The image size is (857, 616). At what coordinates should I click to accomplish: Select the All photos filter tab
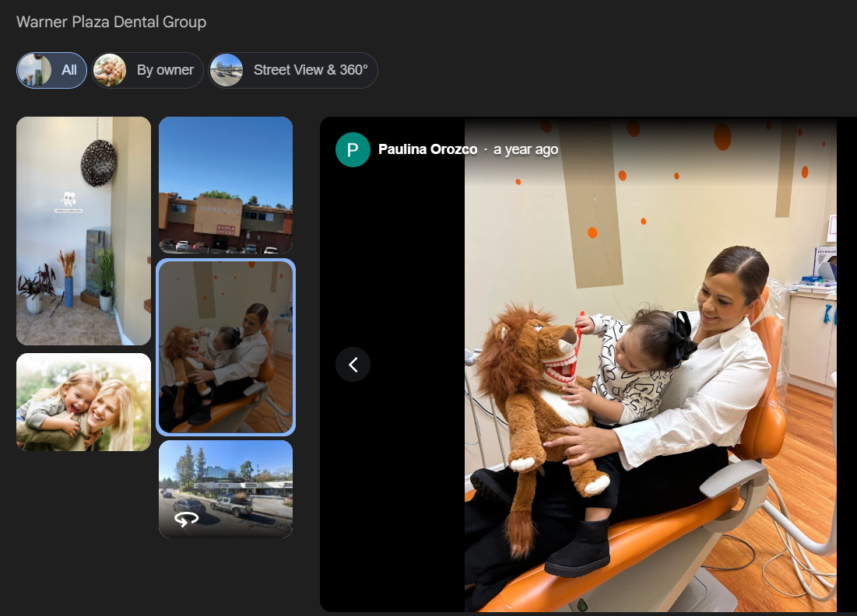51,70
